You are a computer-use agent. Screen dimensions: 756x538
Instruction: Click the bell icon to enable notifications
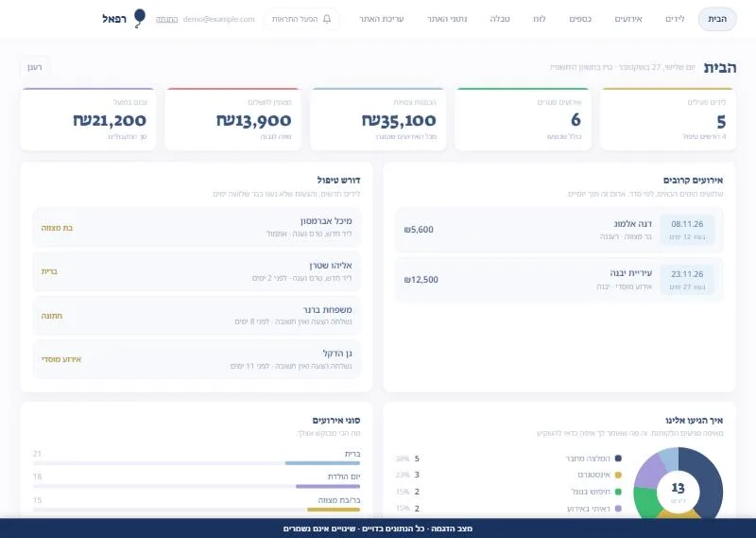click(327, 19)
